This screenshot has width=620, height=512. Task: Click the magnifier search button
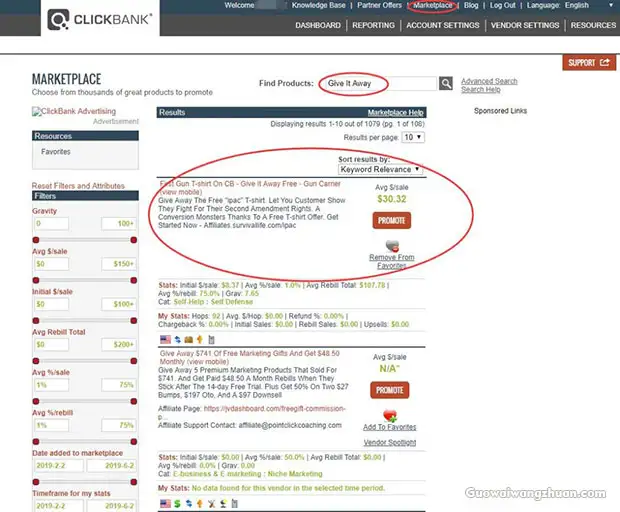[446, 83]
